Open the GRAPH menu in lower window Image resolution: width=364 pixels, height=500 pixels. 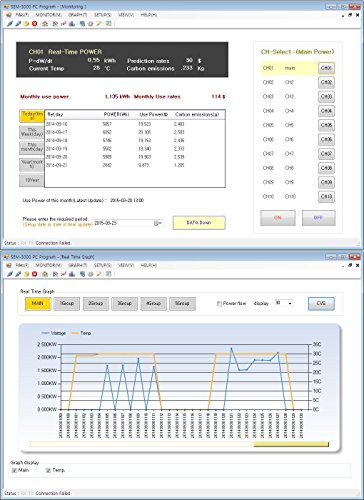click(77, 265)
